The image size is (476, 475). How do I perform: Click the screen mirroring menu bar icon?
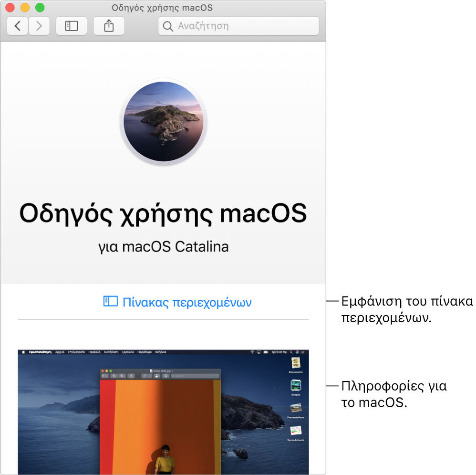259,352
